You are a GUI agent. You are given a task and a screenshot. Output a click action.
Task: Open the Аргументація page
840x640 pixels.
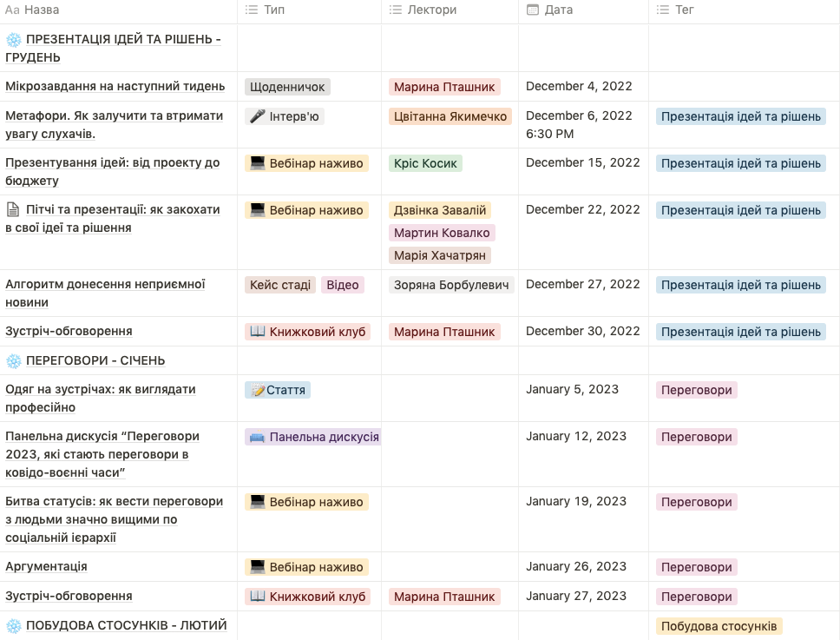point(46,566)
